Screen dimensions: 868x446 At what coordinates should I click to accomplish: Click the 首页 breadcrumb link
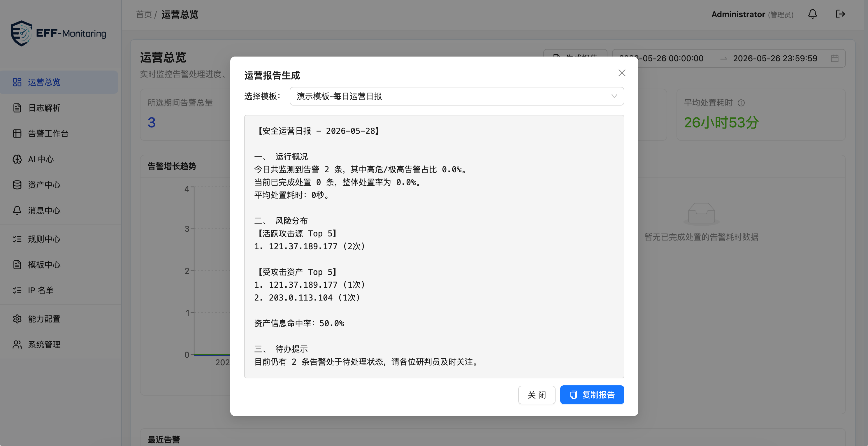[144, 15]
